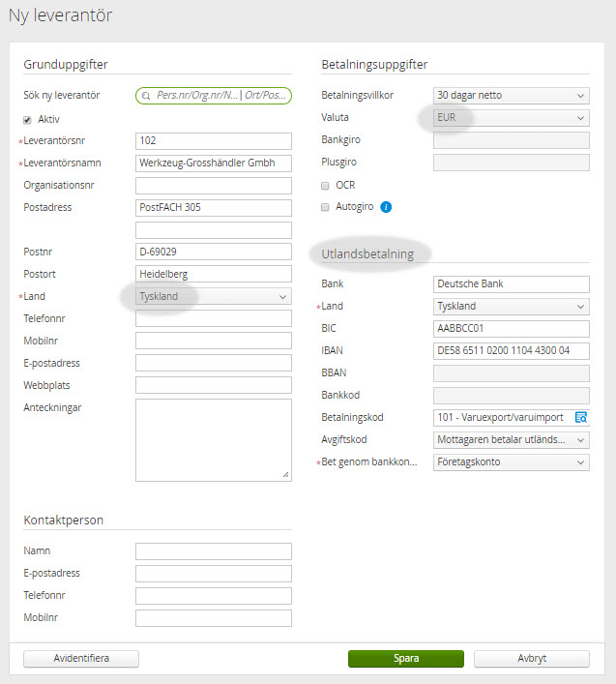Uncheck the Aktiv checkbox

[28, 119]
